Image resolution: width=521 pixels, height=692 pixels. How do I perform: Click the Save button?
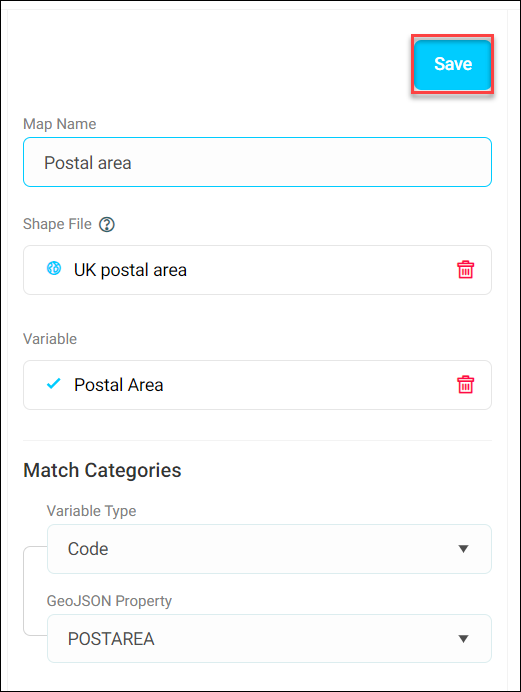click(x=453, y=64)
